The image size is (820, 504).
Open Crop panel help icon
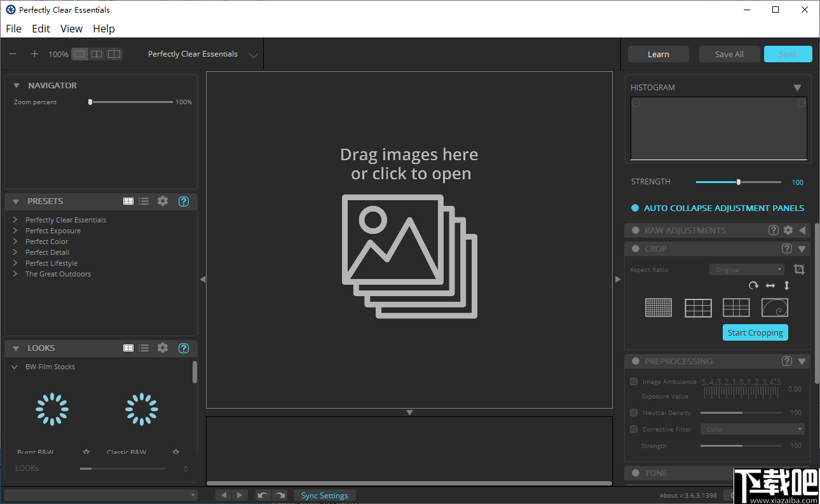coord(787,249)
